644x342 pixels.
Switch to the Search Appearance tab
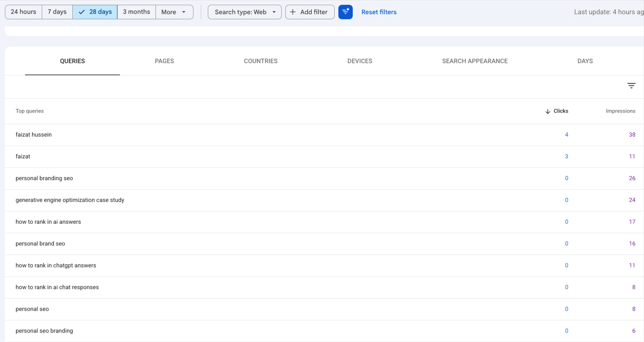tap(475, 61)
